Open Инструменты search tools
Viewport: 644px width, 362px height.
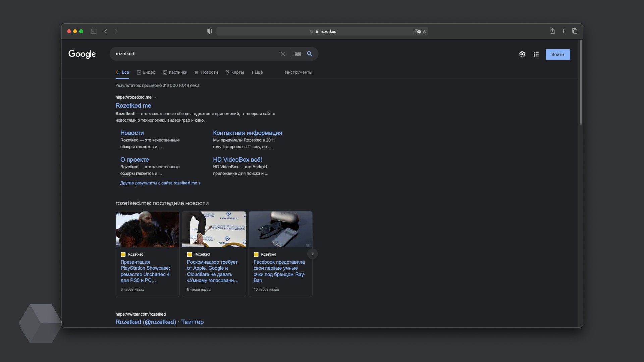[299, 72]
